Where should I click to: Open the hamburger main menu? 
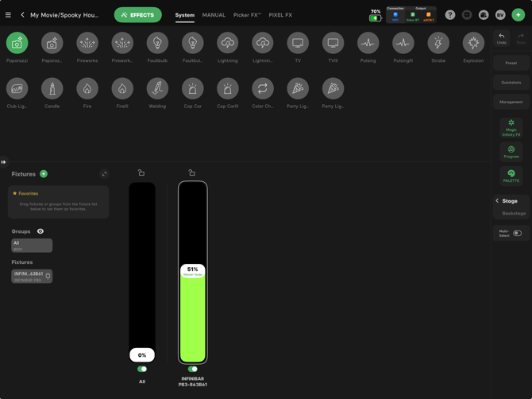[x=8, y=15]
